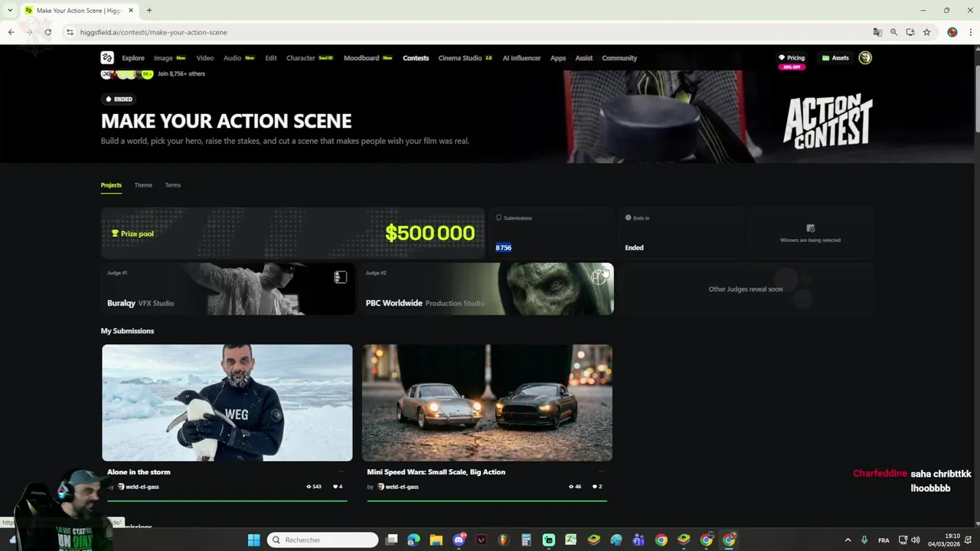This screenshot has width=980, height=551.
Task: Click the Rechercher taskbar search box
Action: coord(322,540)
